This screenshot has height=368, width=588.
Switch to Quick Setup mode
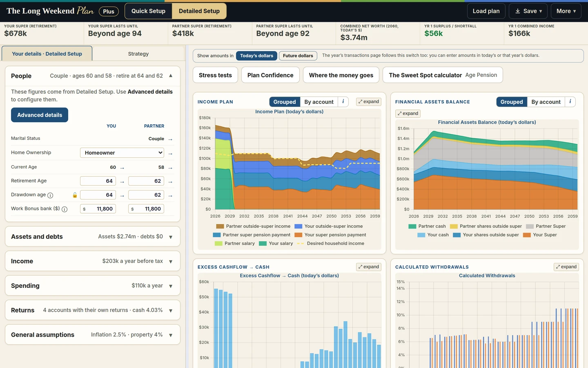(x=148, y=11)
